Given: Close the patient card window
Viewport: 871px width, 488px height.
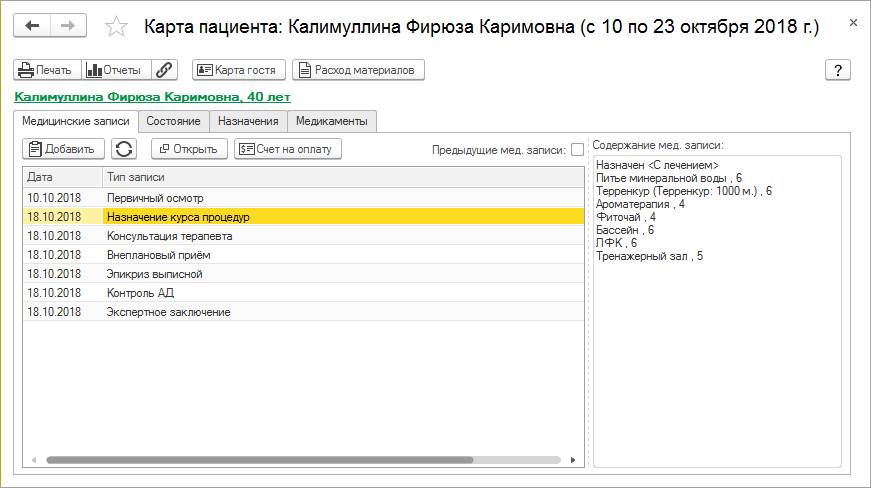Looking at the screenshot, I should tap(851, 20).
